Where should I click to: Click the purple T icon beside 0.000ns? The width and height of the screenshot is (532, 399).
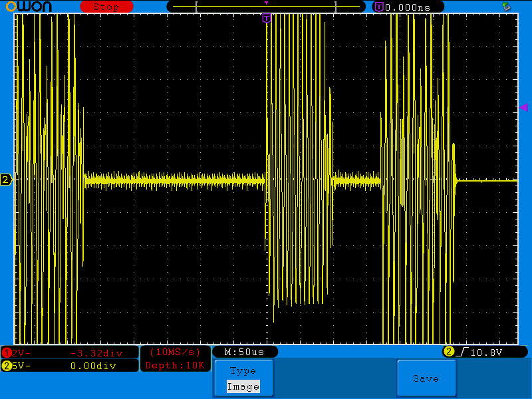pos(379,7)
